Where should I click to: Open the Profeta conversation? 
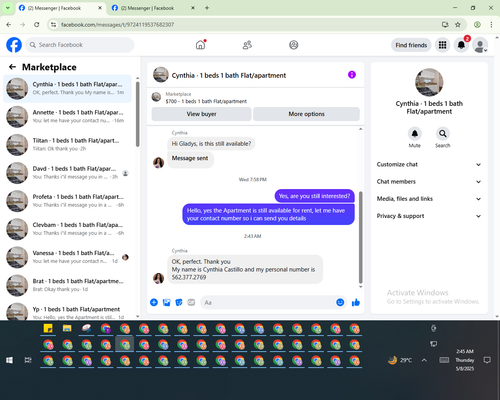(67, 201)
